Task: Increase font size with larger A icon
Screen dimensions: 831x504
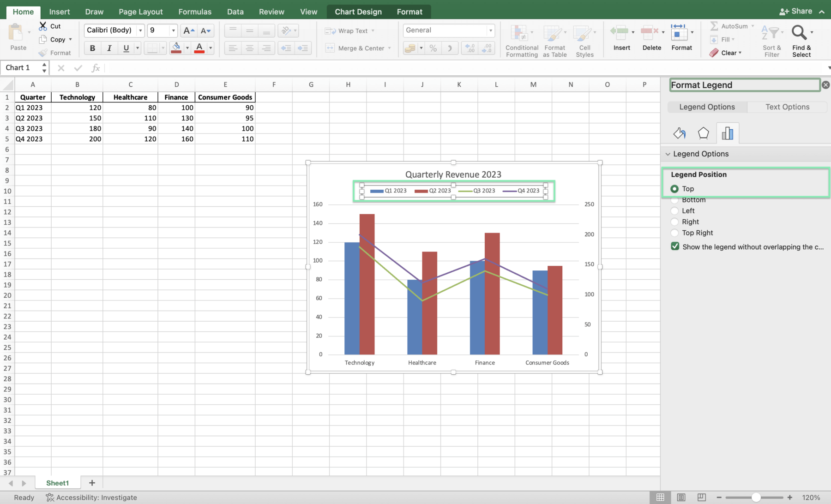Action: click(x=188, y=30)
